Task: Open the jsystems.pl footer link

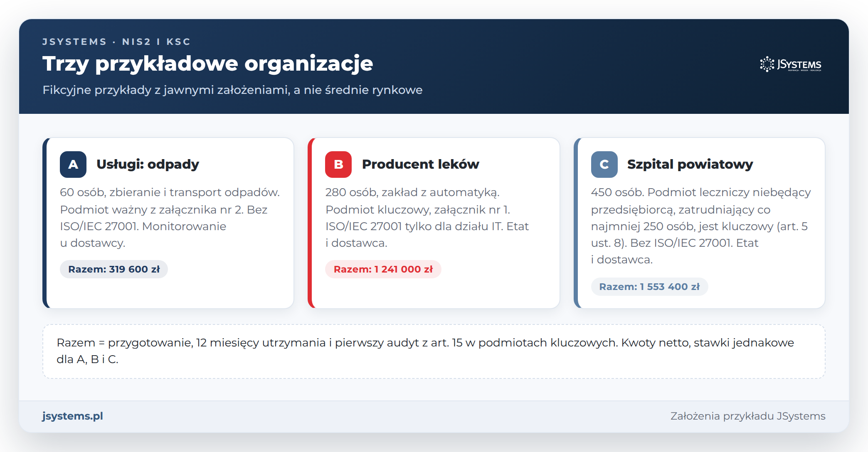Action: tap(73, 416)
